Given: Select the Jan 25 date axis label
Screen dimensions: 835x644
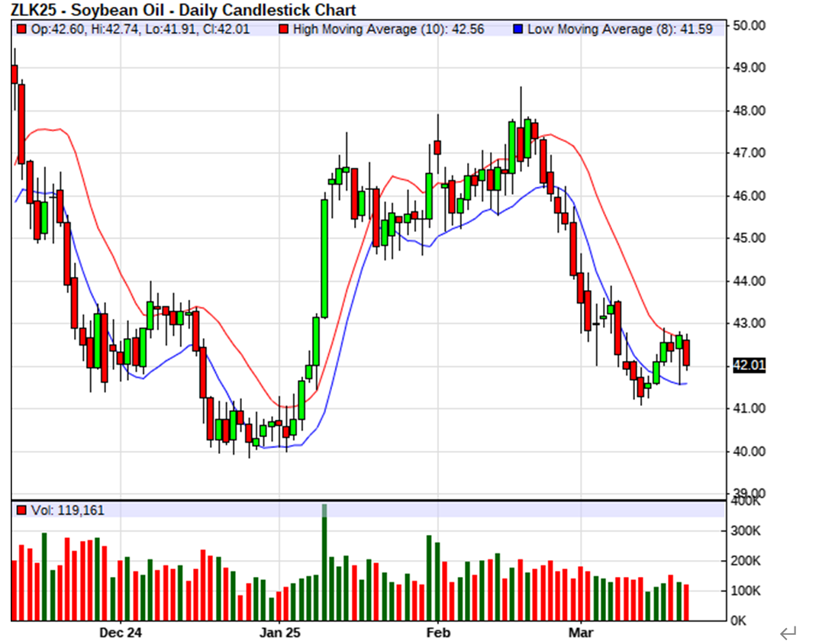Looking at the screenshot, I should [x=280, y=633].
